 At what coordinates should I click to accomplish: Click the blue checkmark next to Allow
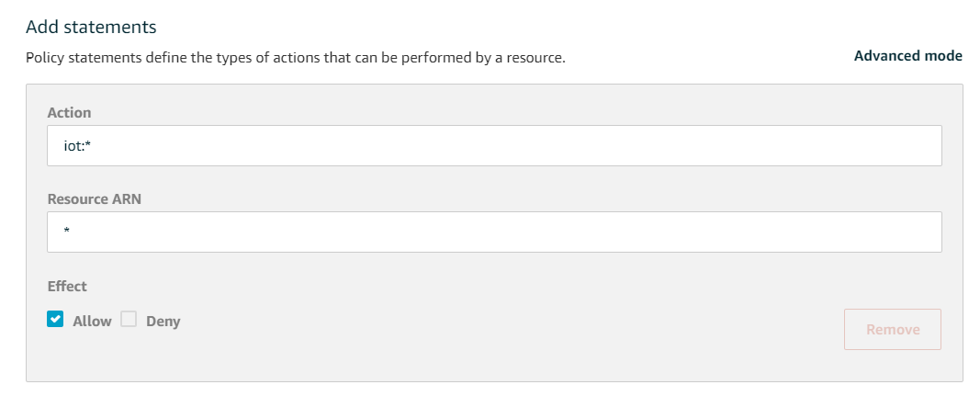pos(56,320)
